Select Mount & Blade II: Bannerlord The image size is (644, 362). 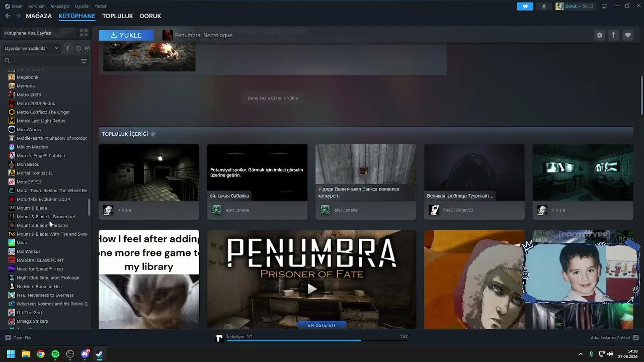pos(46,217)
